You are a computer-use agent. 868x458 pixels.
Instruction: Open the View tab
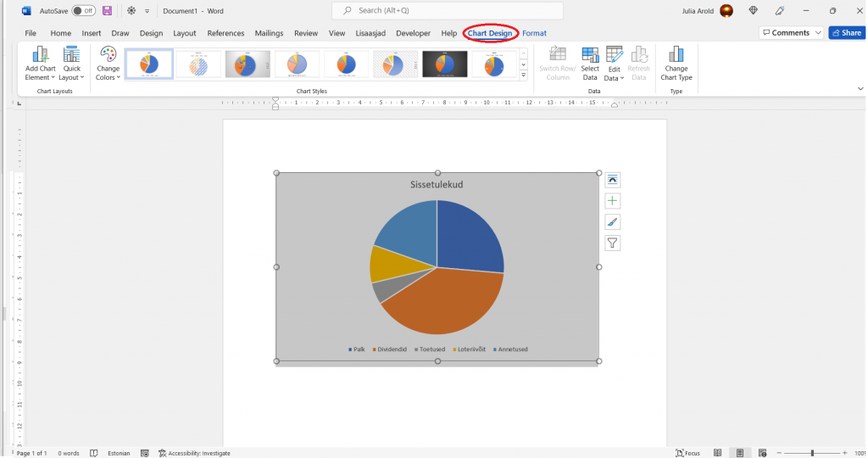click(x=337, y=33)
